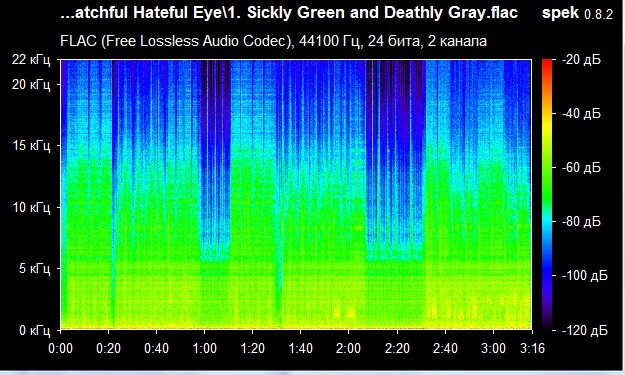Click the 1:00 time axis marker
The height and width of the screenshot is (375, 625).
pyautogui.click(x=204, y=349)
